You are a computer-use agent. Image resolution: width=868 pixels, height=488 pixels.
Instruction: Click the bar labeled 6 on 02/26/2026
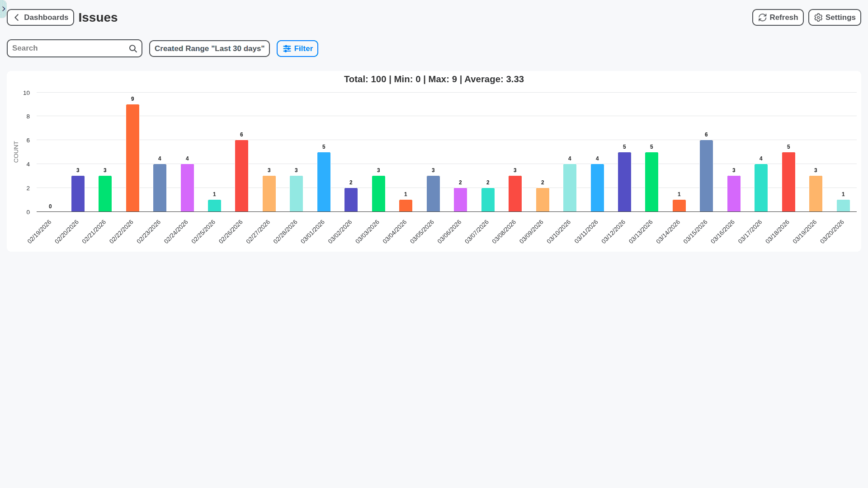241,175
